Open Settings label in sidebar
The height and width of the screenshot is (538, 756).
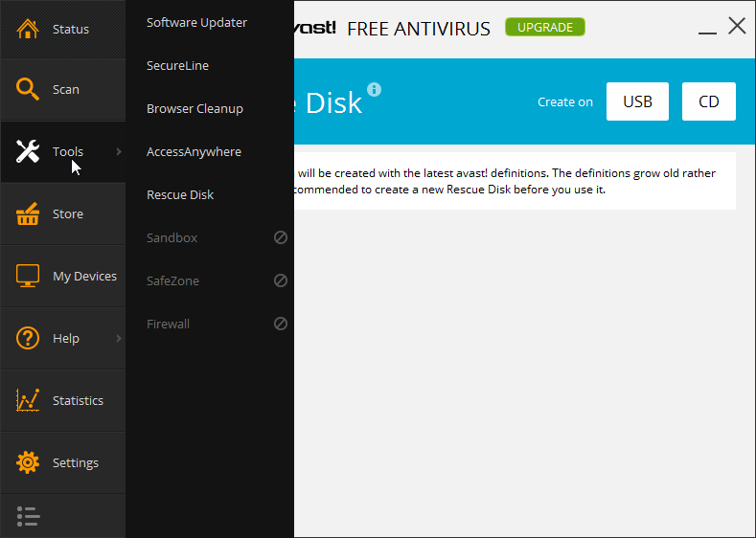point(76,463)
